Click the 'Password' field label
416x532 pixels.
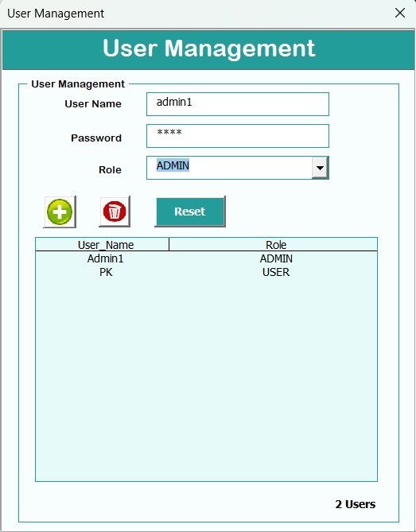coord(96,138)
